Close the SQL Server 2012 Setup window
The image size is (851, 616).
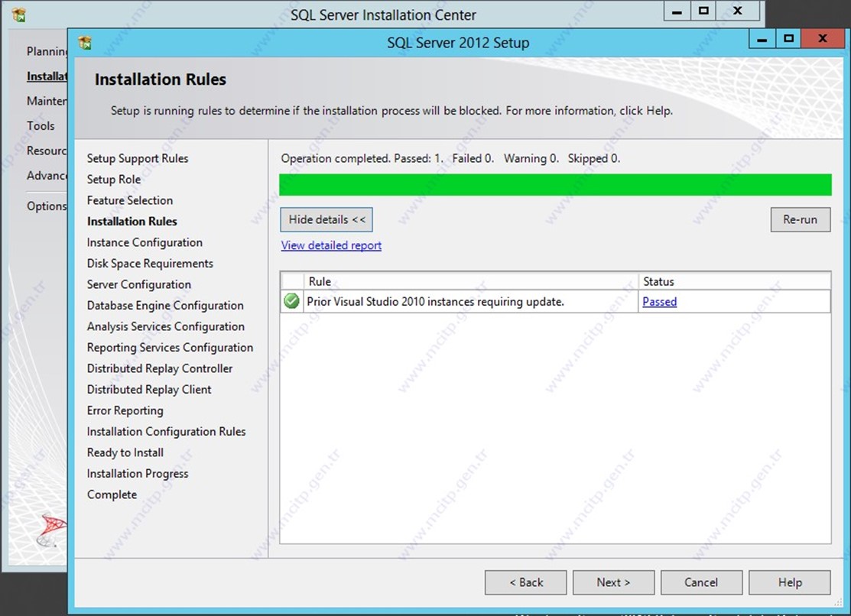[822, 39]
